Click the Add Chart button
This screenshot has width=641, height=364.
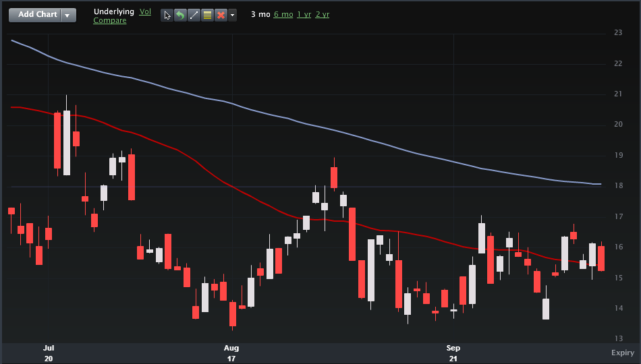(x=36, y=15)
